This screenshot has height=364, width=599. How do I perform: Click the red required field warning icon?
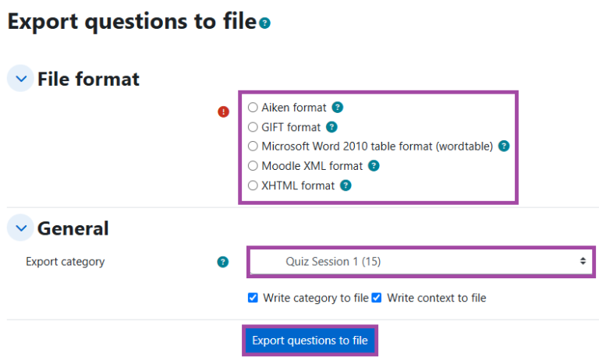[224, 112]
